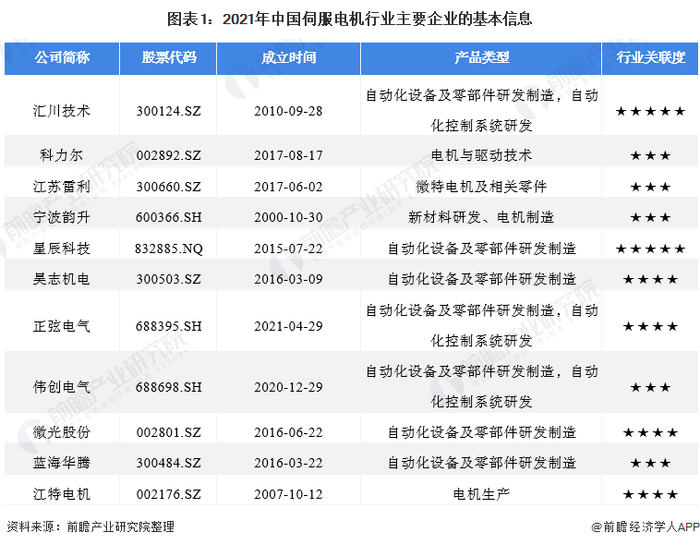This screenshot has height=546, width=700.
Task: Click date 2016-03-22
Action: 288,463
